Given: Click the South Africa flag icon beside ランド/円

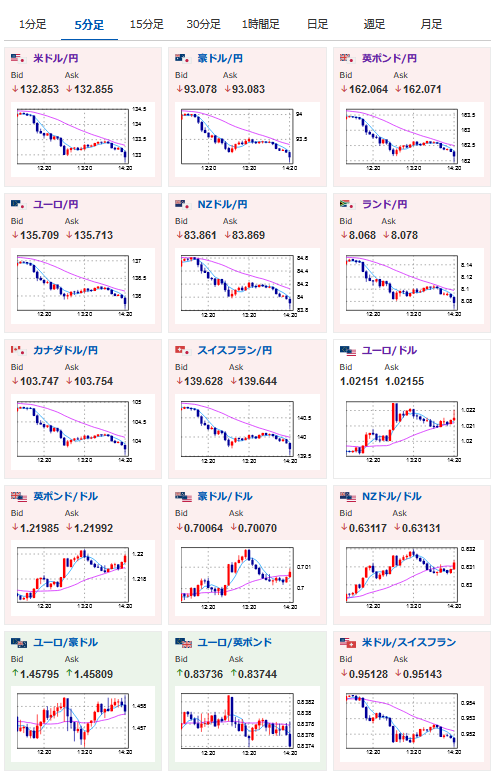Looking at the screenshot, I should (x=347, y=204).
